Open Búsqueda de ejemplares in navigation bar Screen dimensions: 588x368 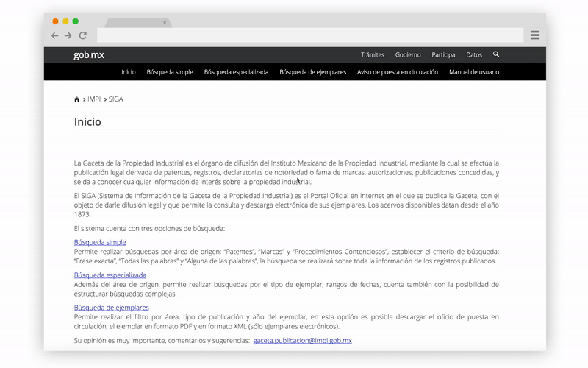pyautogui.click(x=313, y=72)
